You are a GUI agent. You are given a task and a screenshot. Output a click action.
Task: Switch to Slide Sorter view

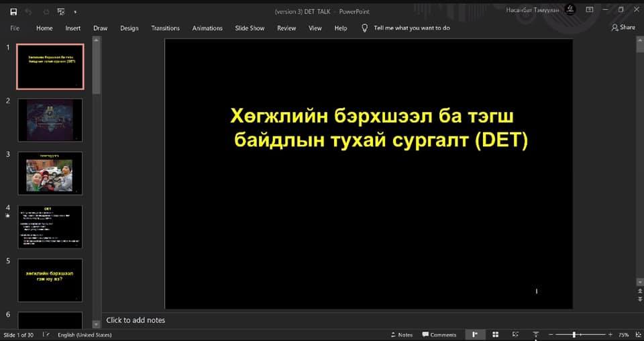coord(495,334)
